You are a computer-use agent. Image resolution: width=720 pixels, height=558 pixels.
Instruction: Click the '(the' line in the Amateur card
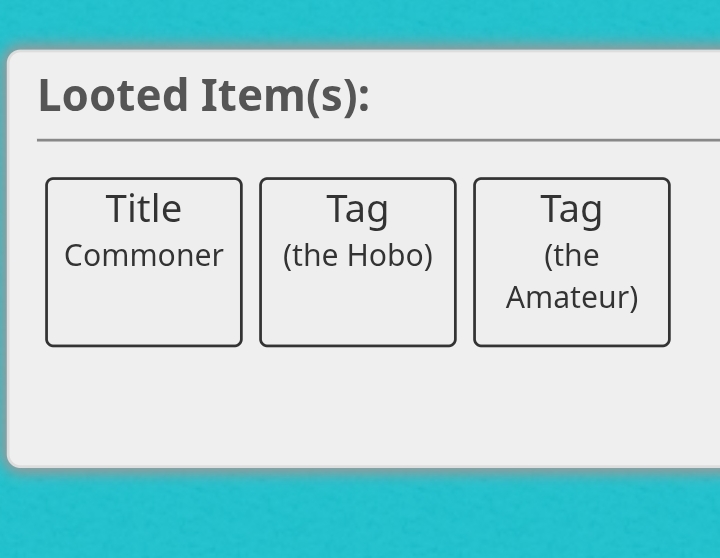[572, 256]
